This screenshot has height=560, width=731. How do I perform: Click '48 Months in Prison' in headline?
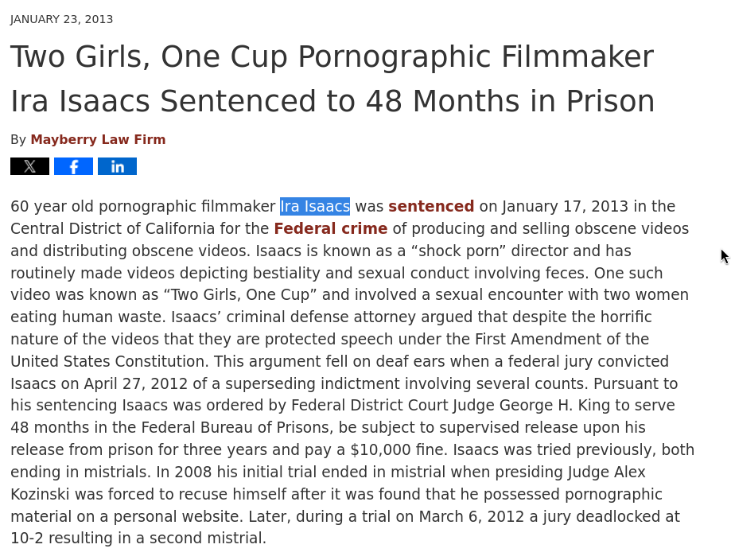coord(511,101)
